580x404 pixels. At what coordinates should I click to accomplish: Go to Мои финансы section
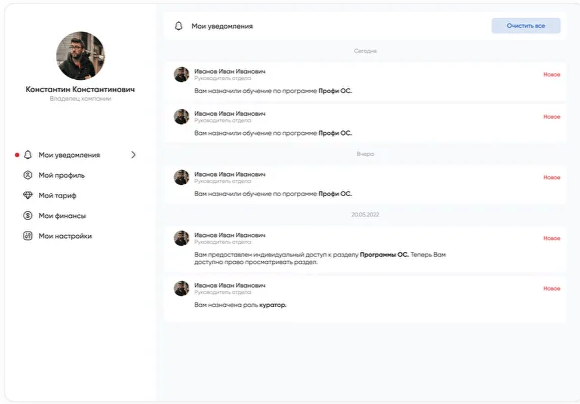pos(62,216)
